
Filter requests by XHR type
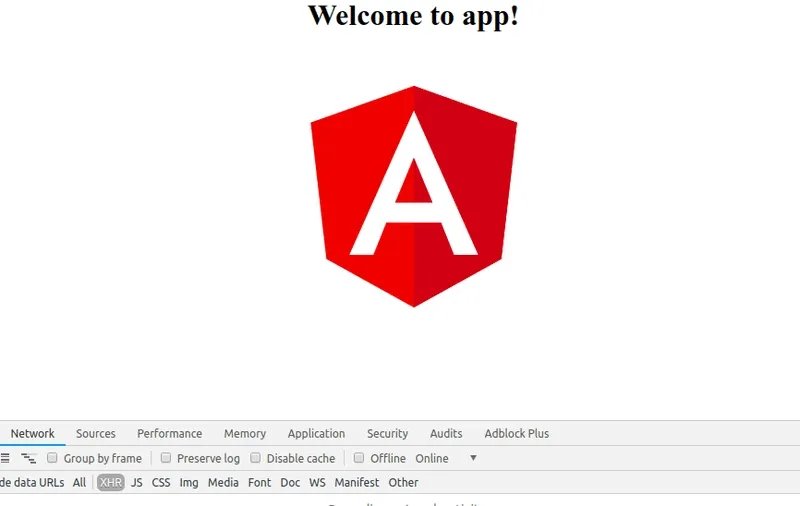(x=110, y=482)
